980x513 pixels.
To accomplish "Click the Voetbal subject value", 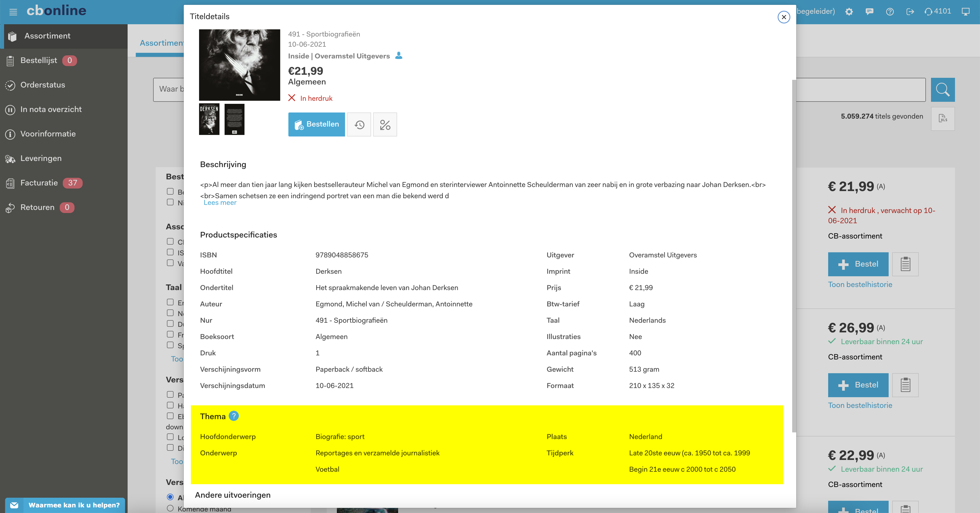I will tap(327, 470).
